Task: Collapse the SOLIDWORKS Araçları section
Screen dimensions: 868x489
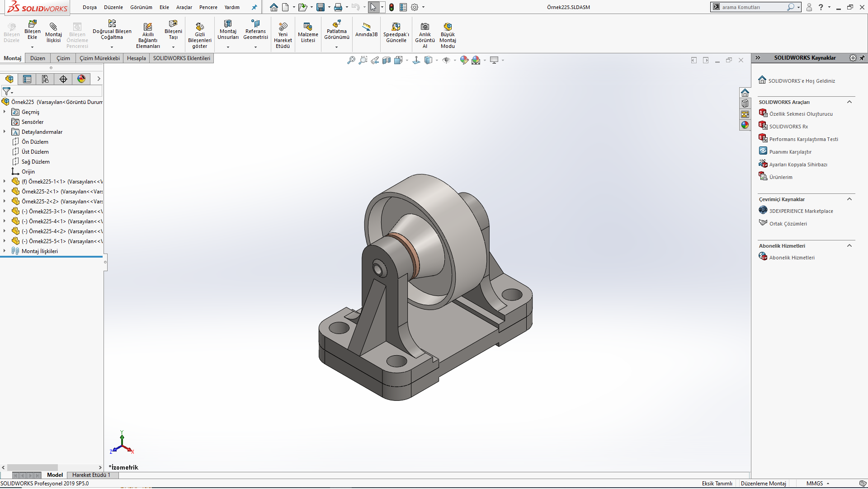Action: [849, 102]
